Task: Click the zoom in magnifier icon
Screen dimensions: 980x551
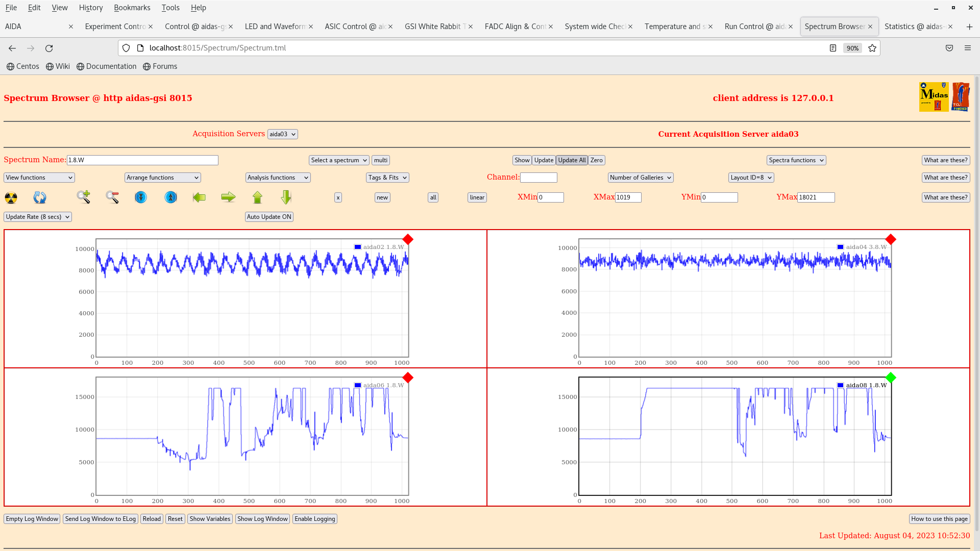Action: coord(83,197)
